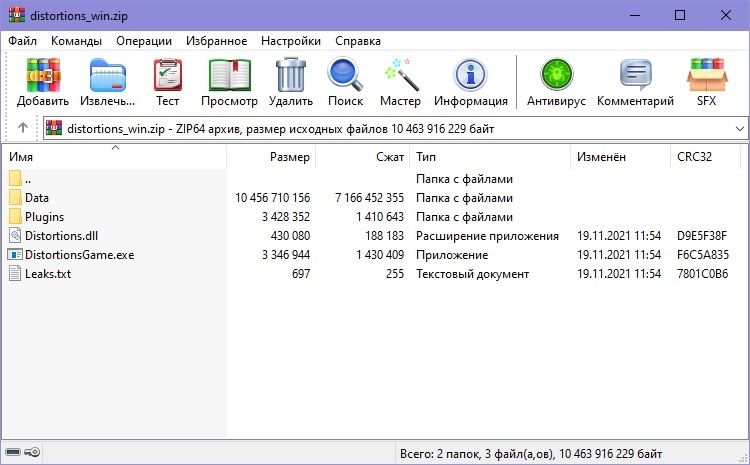Open the Комментарий comment tool
The height and width of the screenshot is (465, 750).
pos(635,82)
